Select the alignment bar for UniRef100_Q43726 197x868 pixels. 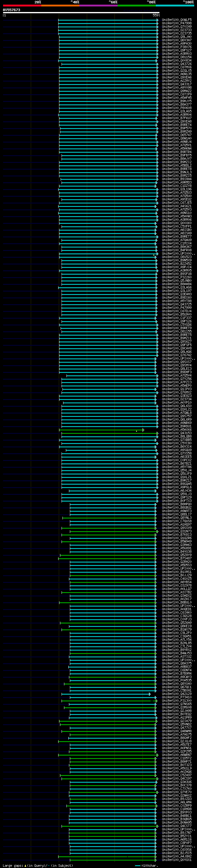click(x=110, y=64)
